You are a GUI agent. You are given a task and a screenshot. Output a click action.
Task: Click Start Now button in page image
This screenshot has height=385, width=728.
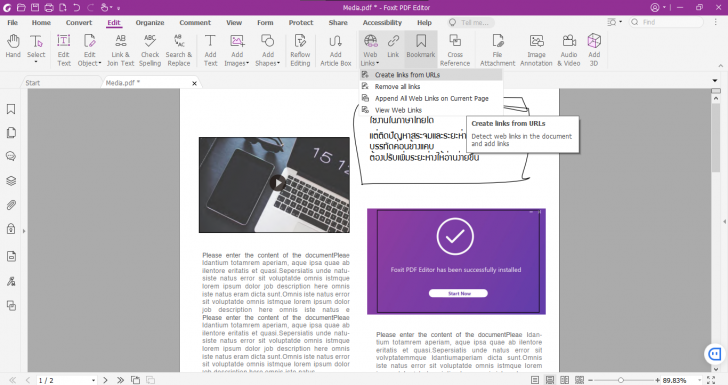[458, 294]
